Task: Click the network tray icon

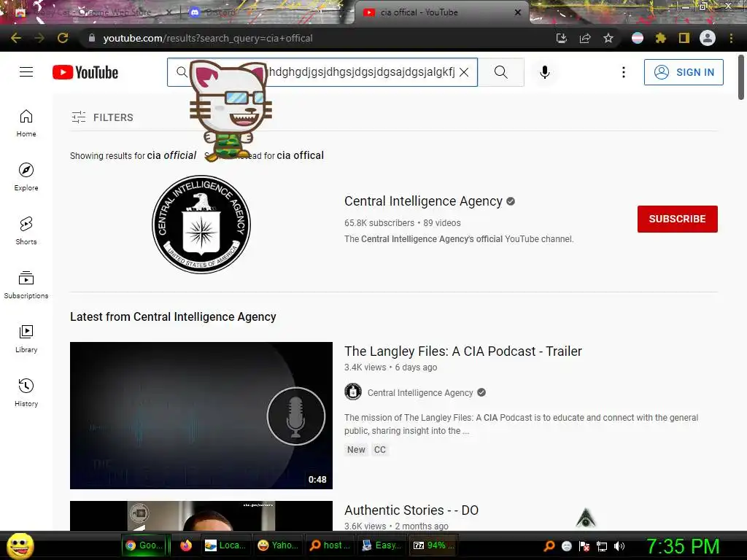Action: point(602,546)
